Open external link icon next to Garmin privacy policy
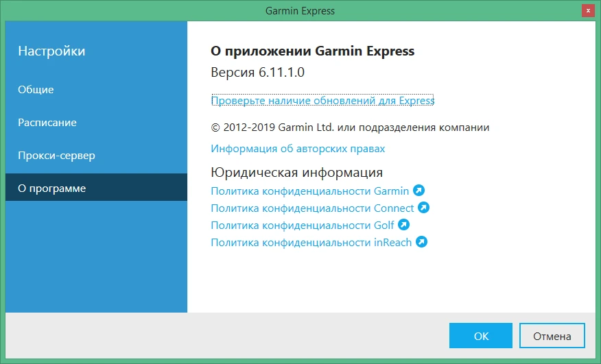Screen dimensions: 601x364 (419, 190)
